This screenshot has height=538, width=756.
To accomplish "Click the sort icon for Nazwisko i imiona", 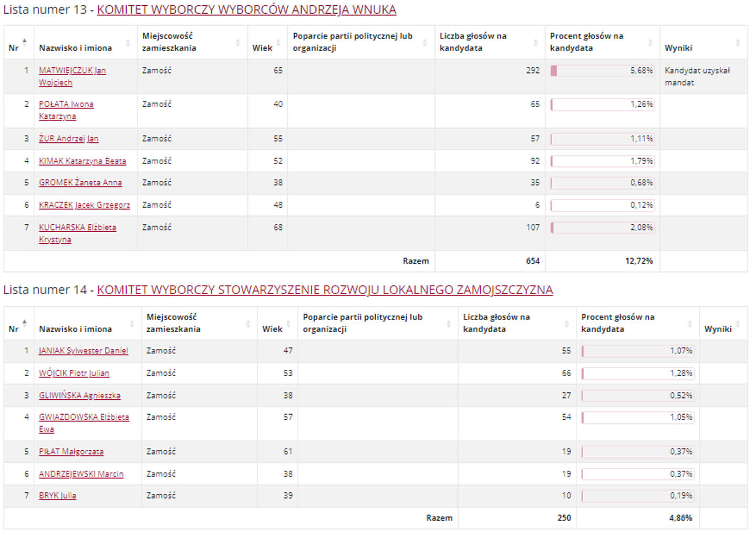I will [130, 42].
